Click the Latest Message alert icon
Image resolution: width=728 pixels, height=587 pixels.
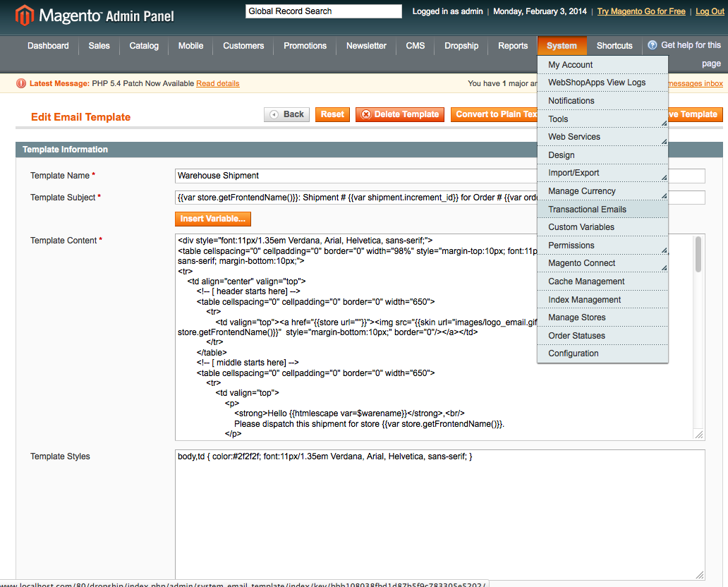tap(21, 83)
